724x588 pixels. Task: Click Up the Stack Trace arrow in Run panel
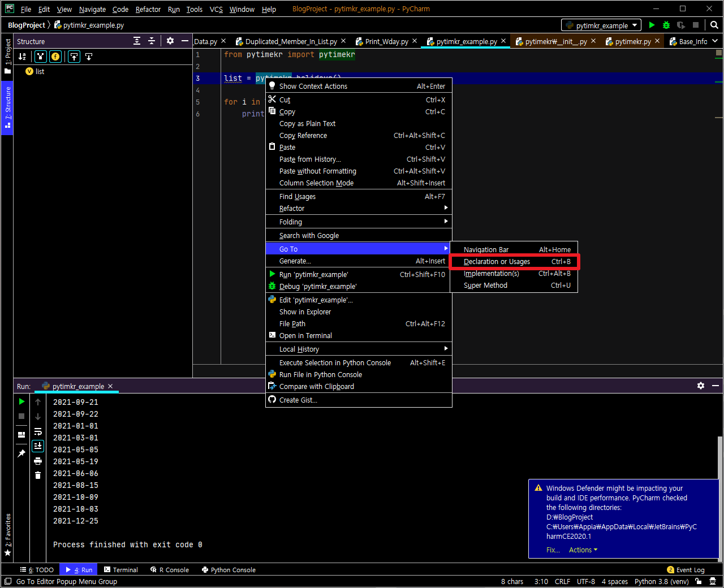pos(38,402)
